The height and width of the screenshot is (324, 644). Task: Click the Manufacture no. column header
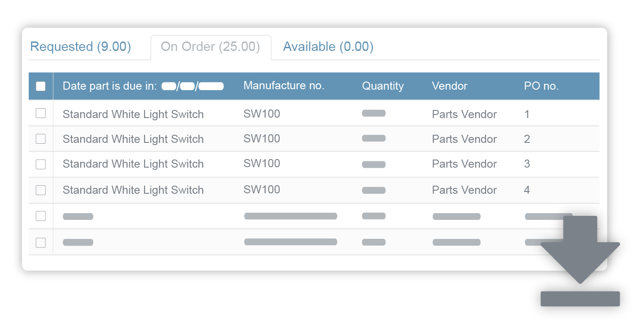284,86
